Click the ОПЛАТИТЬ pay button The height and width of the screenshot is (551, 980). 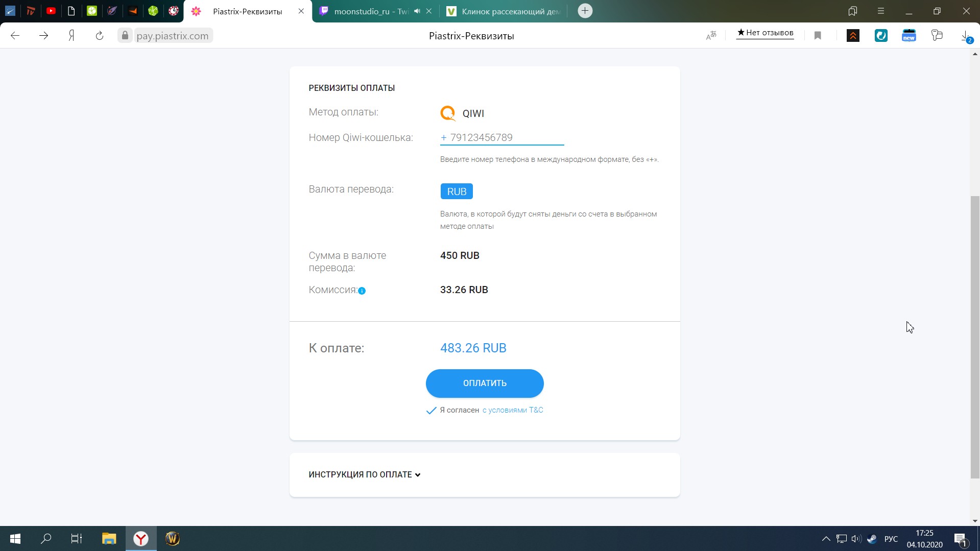pos(485,384)
